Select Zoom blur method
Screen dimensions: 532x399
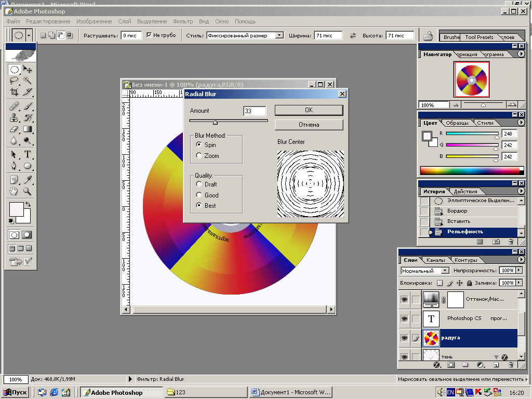point(199,155)
